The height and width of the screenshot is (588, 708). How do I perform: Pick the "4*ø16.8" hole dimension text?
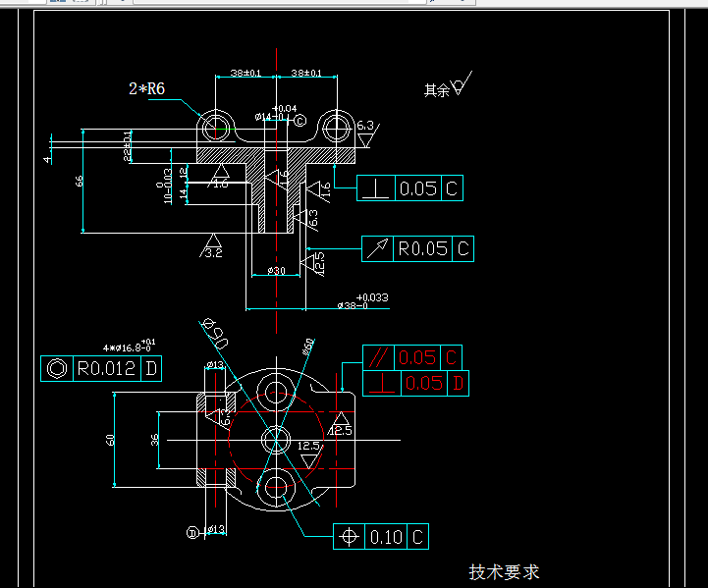pos(130,346)
